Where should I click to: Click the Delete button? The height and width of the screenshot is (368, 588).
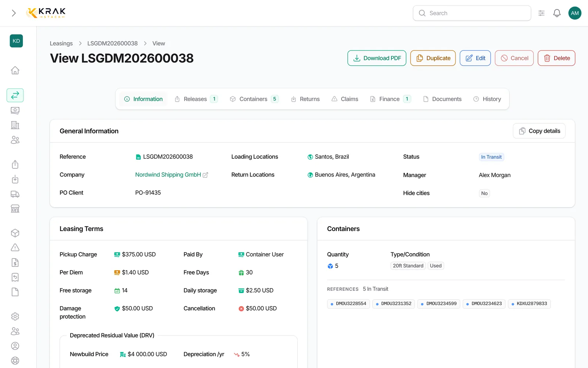556,58
